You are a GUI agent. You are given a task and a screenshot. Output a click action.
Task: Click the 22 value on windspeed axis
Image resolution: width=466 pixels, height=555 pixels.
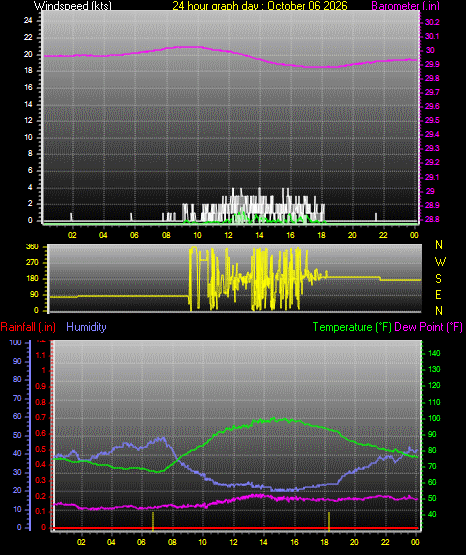28,37
